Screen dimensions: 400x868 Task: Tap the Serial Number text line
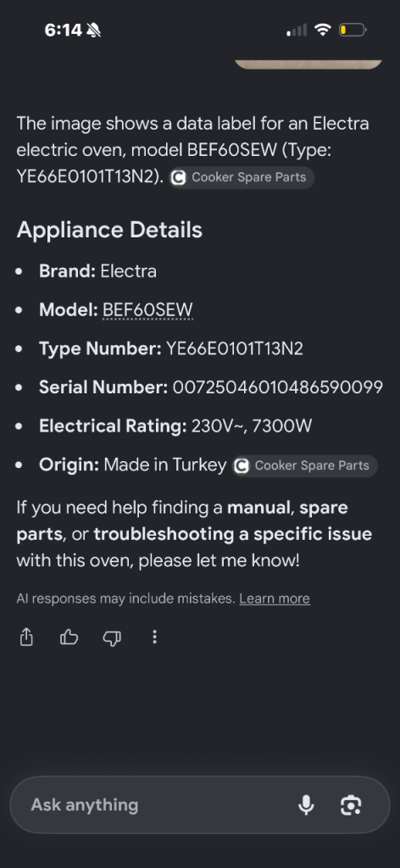tap(211, 387)
